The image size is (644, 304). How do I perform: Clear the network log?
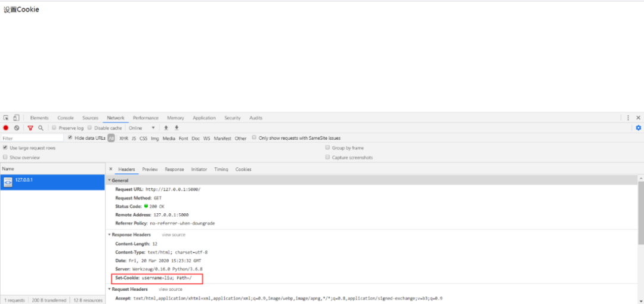[17, 128]
